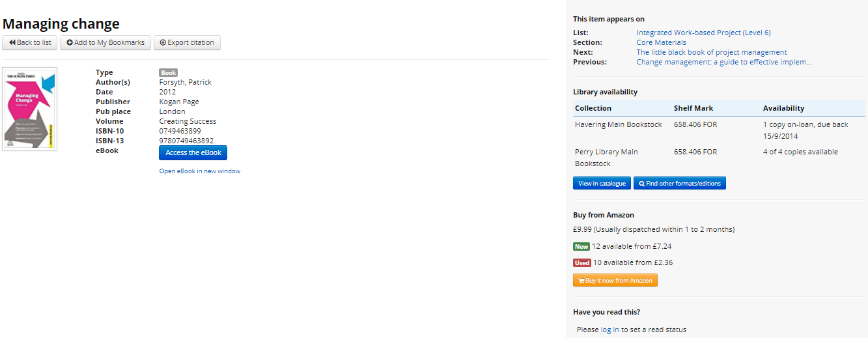The width and height of the screenshot is (868, 338).
Task: Click the Availability column header
Action: tap(783, 108)
